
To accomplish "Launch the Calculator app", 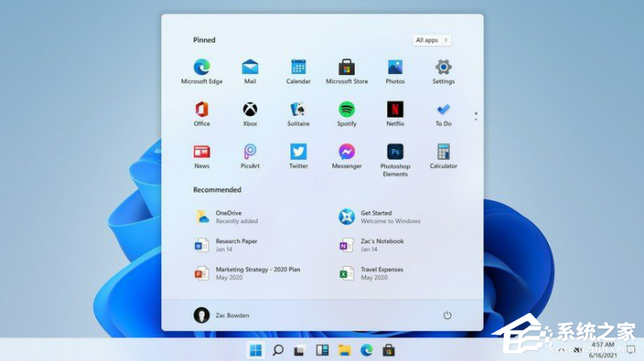I will [444, 156].
